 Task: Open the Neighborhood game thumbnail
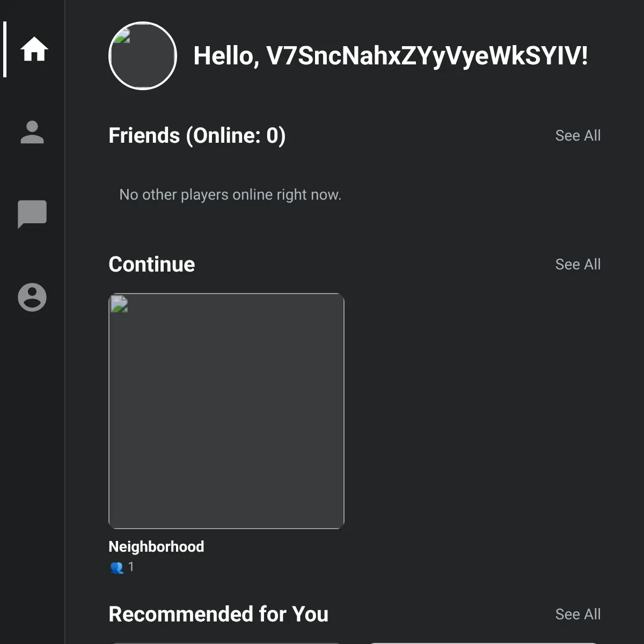pos(226,411)
